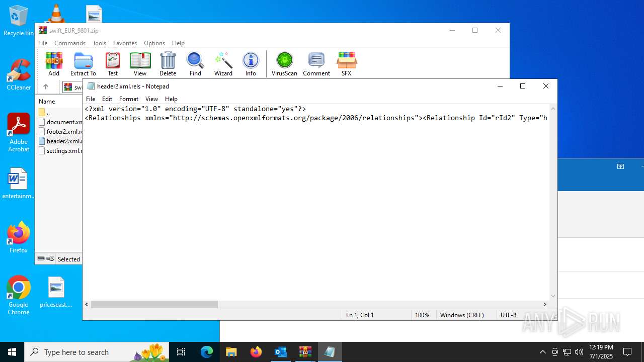Screen dimensions: 644x362
Task: Open WinRAR Help menu
Action: click(x=178, y=43)
